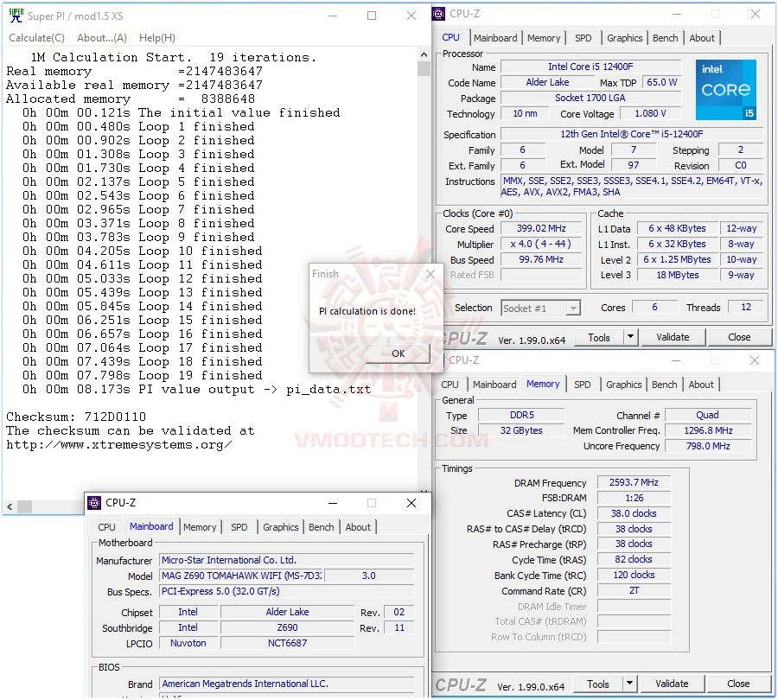Open About tab in top CPU-Z window

point(702,38)
